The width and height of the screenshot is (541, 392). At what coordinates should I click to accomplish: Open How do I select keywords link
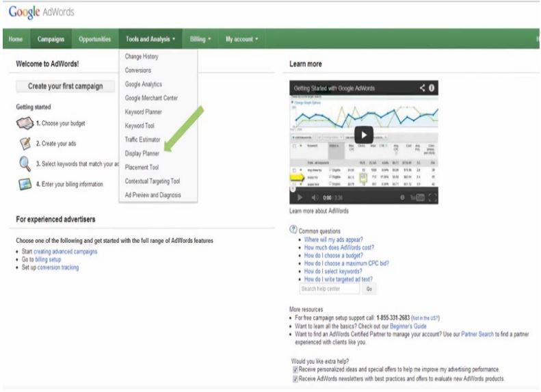tap(333, 271)
